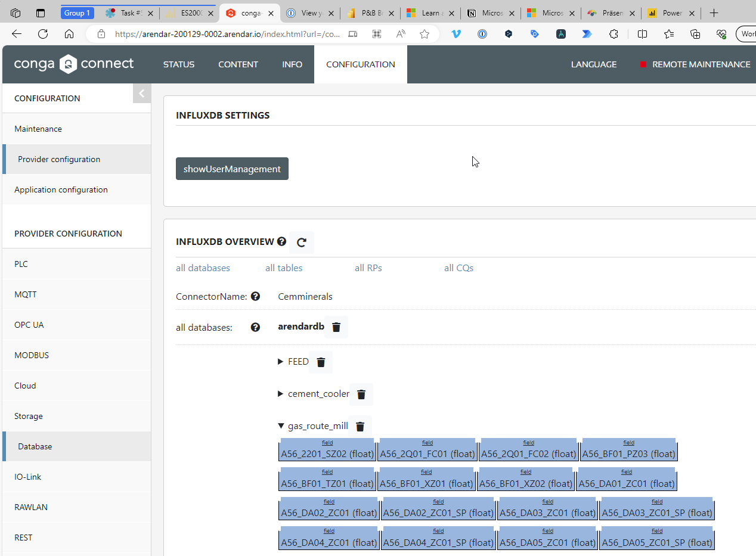Screen dimensions: 756x556
Task: Reload the page in the browser
Action: coord(43,34)
